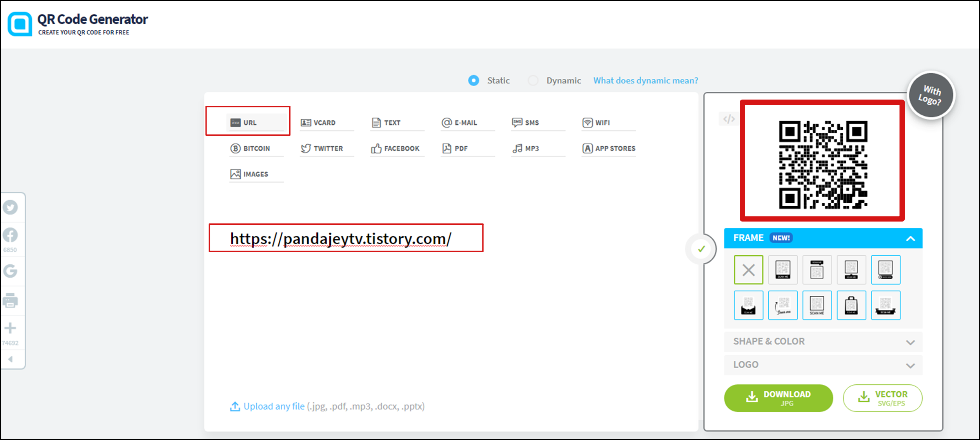980x440 pixels.
Task: Choose the BITCOIN type tab
Action: click(256, 149)
